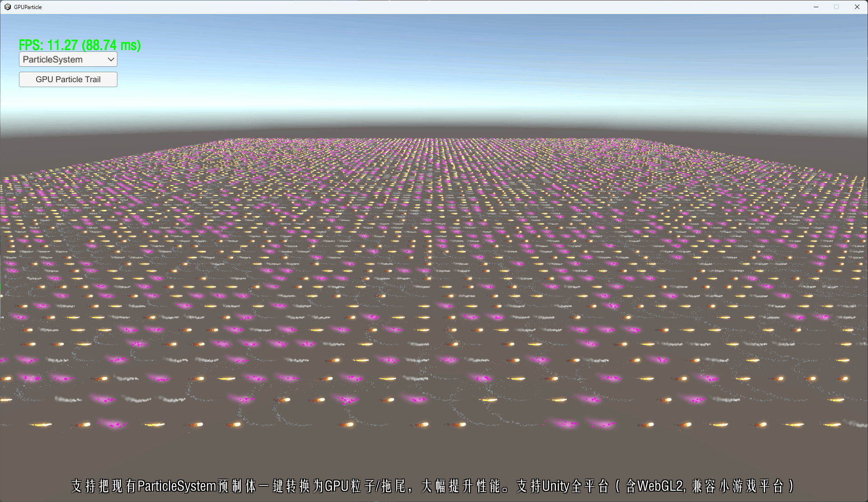Screen dimensions: 868x502
Task: Minimize the GPUParticle window
Action: 816,7
